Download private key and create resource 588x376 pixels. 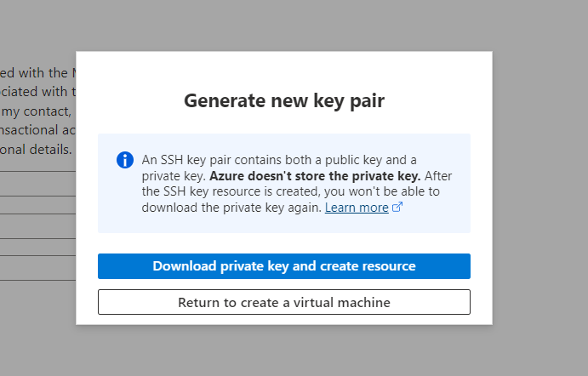[284, 266]
